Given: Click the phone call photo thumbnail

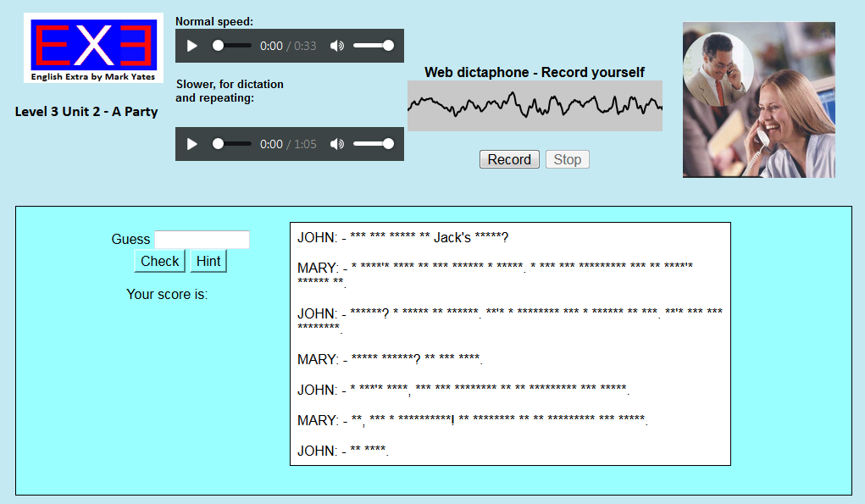Looking at the screenshot, I should pos(758,100).
